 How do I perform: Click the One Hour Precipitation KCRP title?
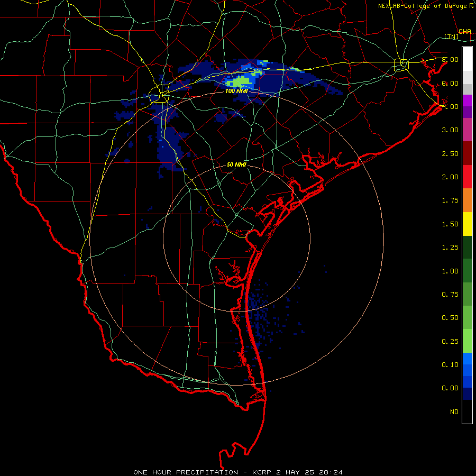click(x=238, y=472)
